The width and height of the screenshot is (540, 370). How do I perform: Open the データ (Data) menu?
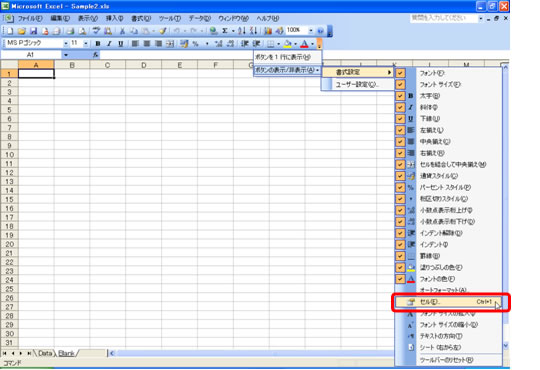[x=200, y=18]
